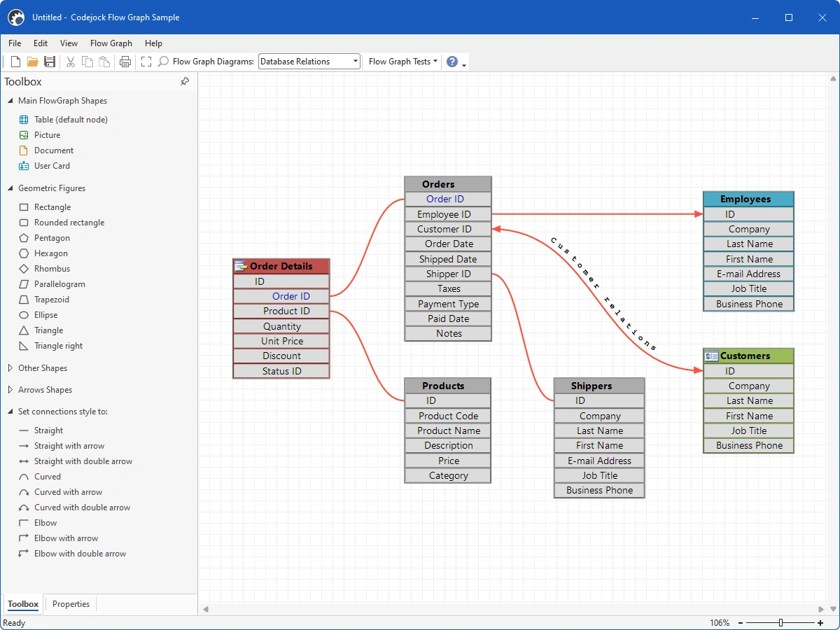The height and width of the screenshot is (630, 840).
Task: Print the diagram with the printer icon
Action: 125,62
